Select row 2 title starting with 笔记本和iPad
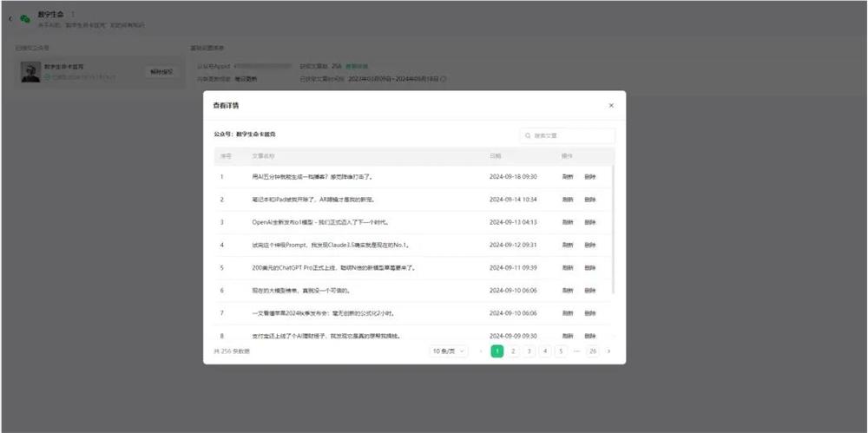Image resolution: width=868 pixels, height=433 pixels. 314,200
